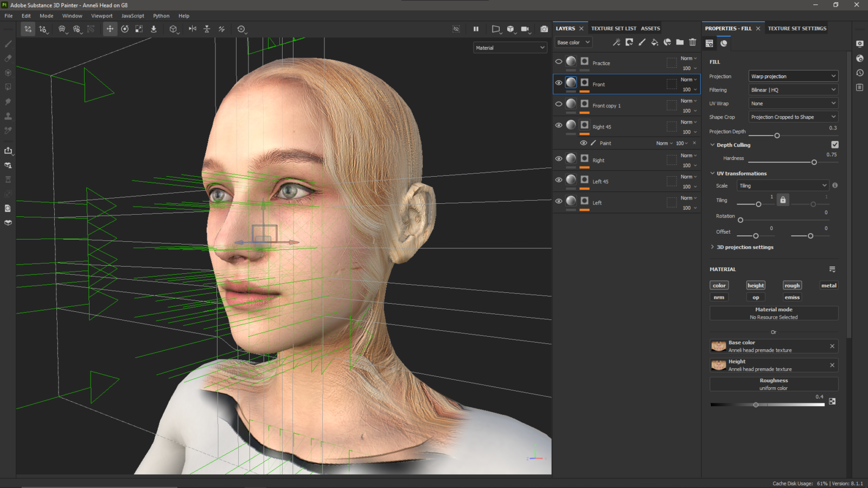Viewport: 868px width, 488px height.
Task: Select the Eraser tool
Action: 8,58
